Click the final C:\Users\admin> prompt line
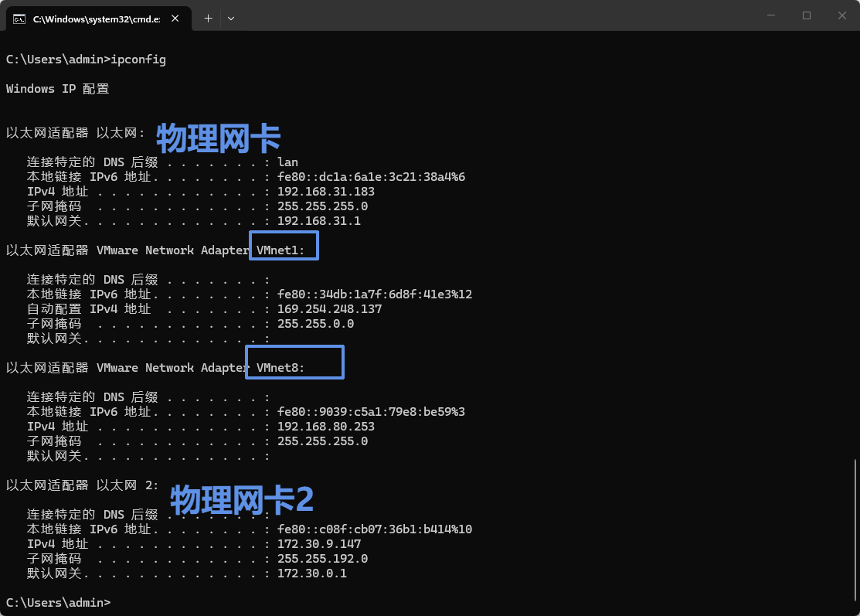The height and width of the screenshot is (616, 860). click(x=58, y=602)
